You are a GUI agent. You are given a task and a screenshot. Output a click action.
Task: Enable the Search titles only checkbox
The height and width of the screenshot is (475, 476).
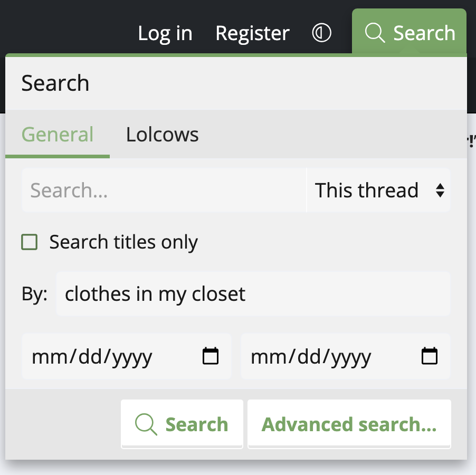(30, 242)
